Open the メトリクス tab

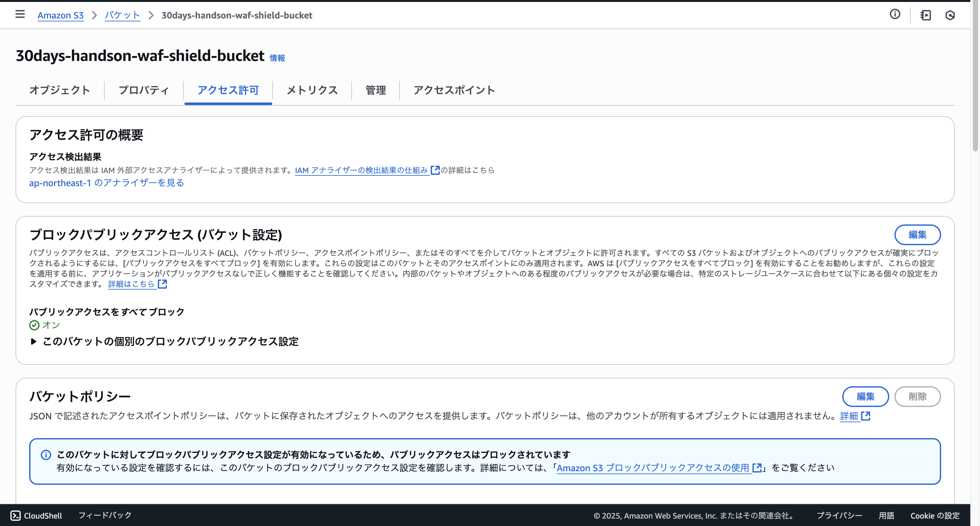pos(312,90)
